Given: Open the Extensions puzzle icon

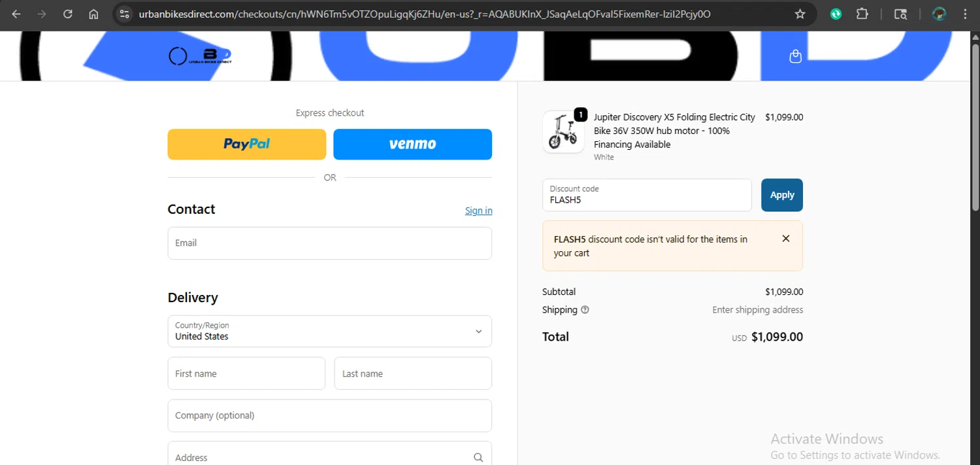Looking at the screenshot, I should (x=862, y=14).
